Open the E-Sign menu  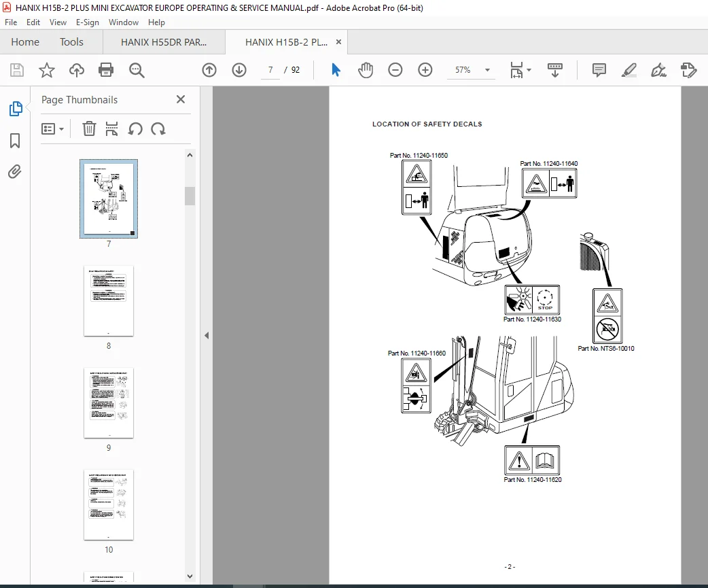point(87,22)
